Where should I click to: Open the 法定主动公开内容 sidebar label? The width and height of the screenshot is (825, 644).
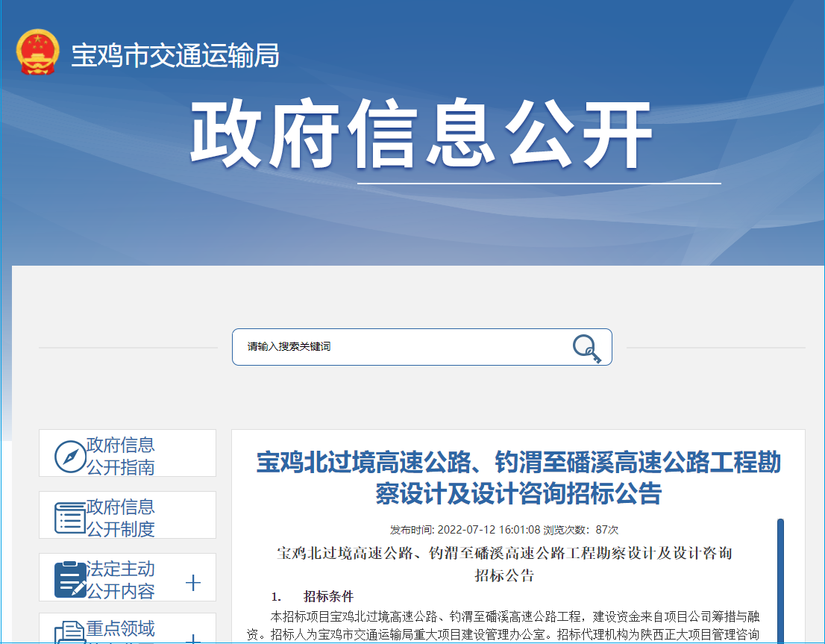pyautogui.click(x=121, y=580)
